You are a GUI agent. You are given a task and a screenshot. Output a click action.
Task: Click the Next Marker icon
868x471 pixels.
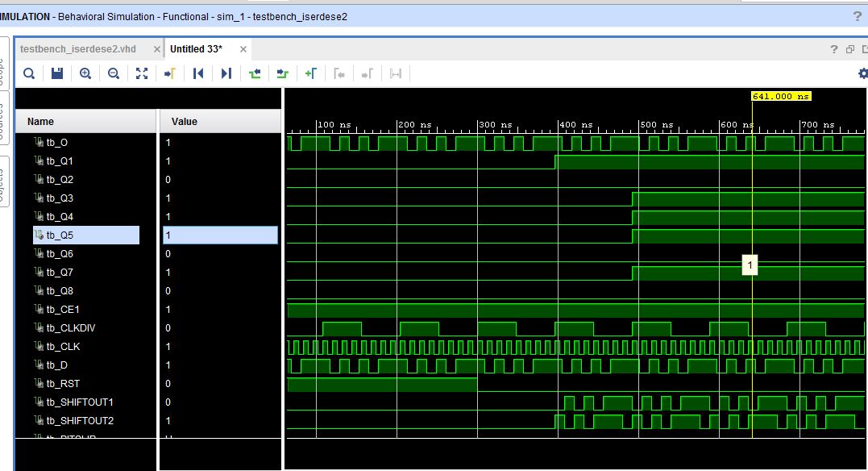[367, 73]
